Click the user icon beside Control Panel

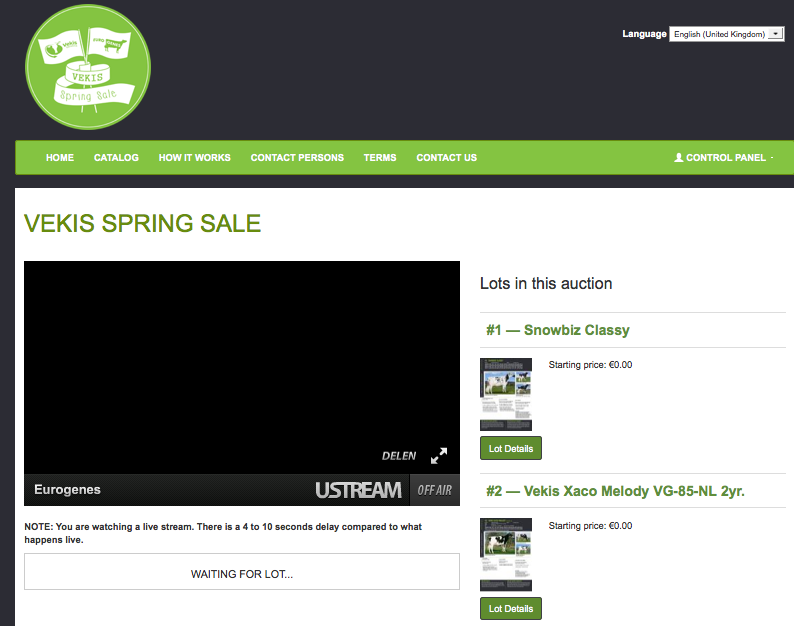tap(679, 158)
